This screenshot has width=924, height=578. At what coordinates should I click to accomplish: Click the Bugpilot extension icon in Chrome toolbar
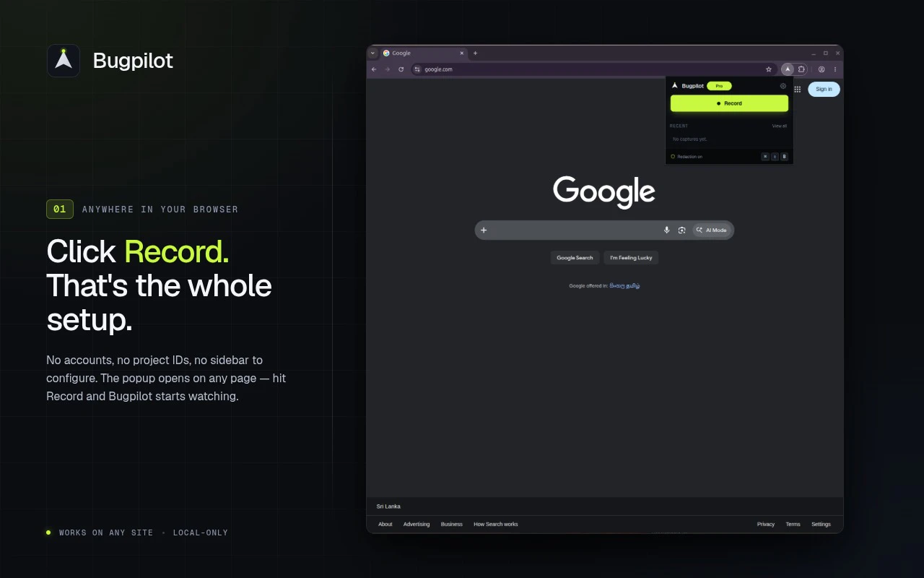(788, 69)
